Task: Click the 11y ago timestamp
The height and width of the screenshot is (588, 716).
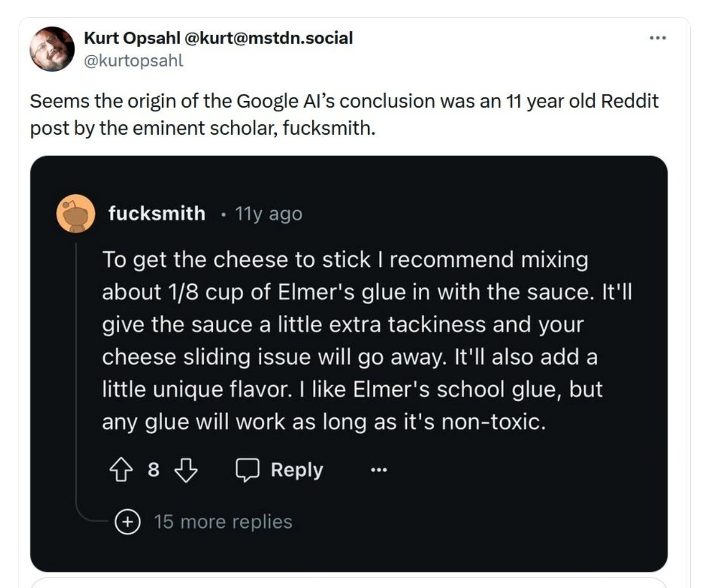Action: 268,213
